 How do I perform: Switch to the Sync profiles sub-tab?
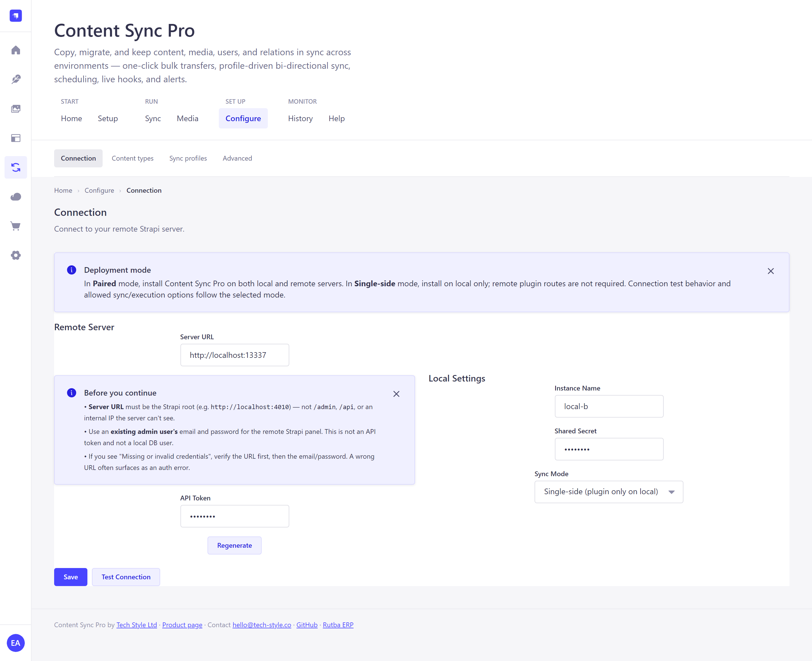[188, 158]
